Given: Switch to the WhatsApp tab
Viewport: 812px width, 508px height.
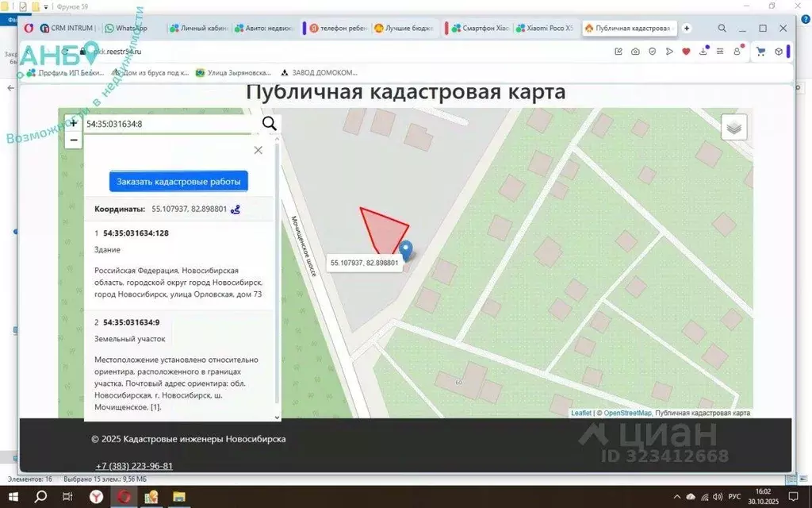Looking at the screenshot, I should [127, 28].
